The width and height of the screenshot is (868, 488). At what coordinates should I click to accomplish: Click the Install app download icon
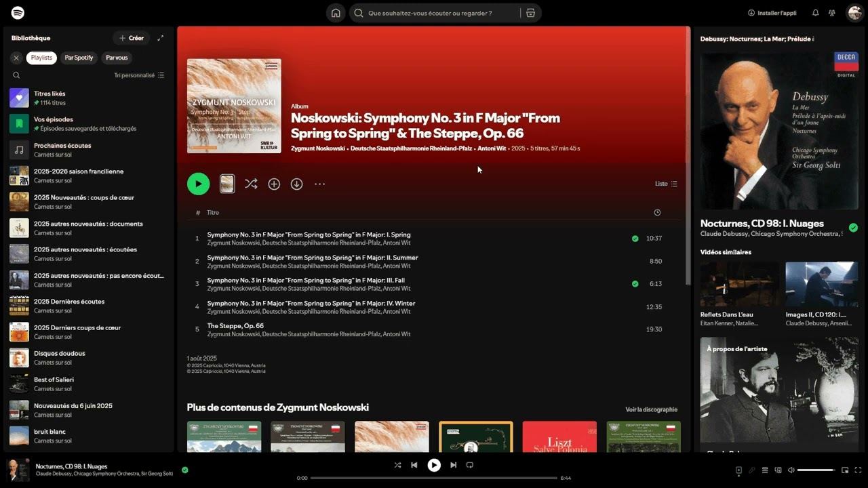[x=751, y=13]
